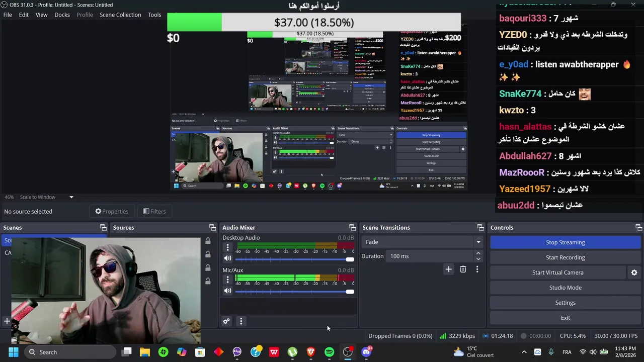Viewport: 644px width, 362px height.
Task: Click the FRA language indicator
Action: click(x=567, y=352)
